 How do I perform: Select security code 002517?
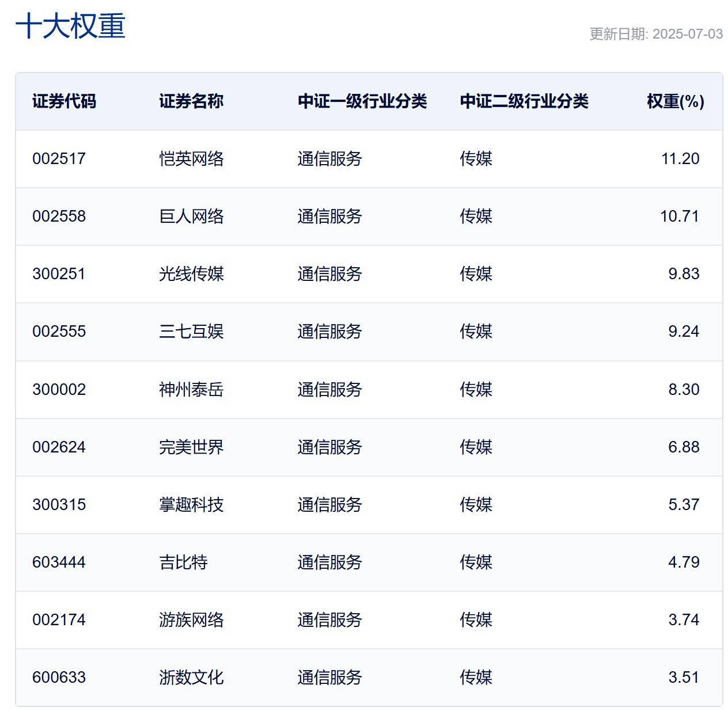click(x=59, y=159)
